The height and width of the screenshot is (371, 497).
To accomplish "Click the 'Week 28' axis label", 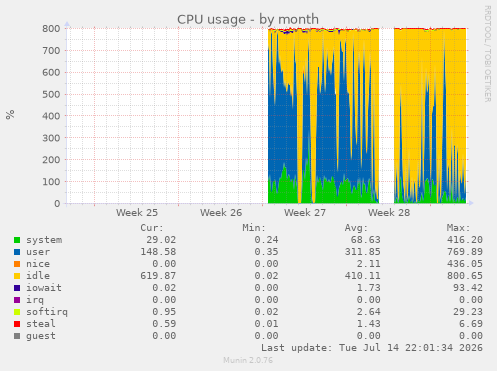I will (389, 213).
